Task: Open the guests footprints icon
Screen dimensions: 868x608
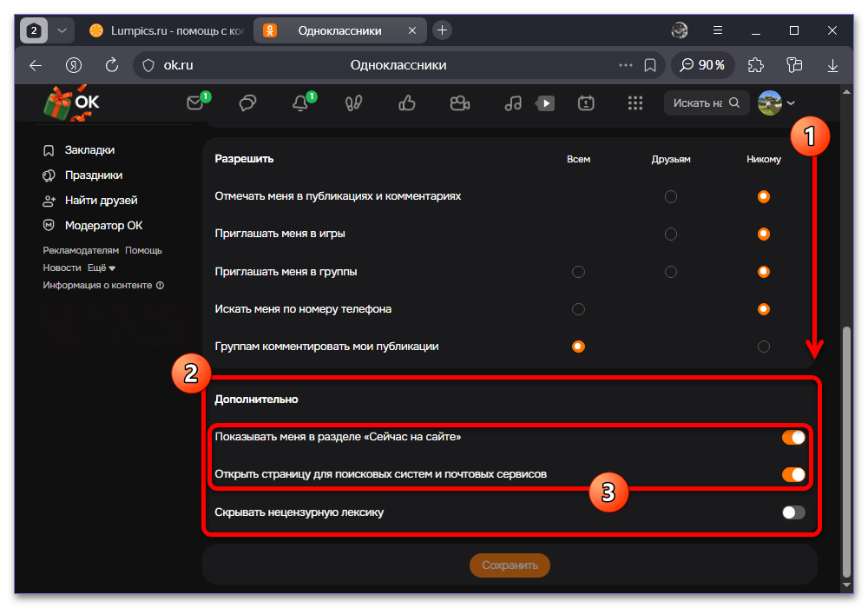Action: pyautogui.click(x=353, y=103)
